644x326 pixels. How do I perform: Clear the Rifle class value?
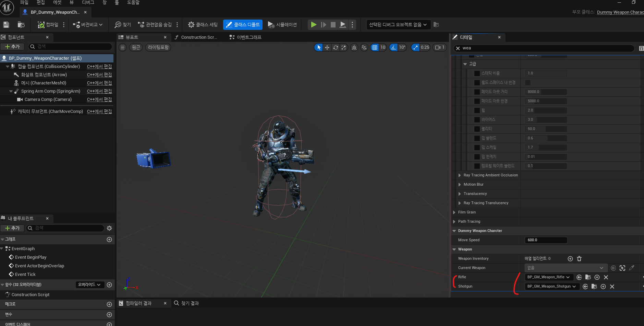point(606,277)
